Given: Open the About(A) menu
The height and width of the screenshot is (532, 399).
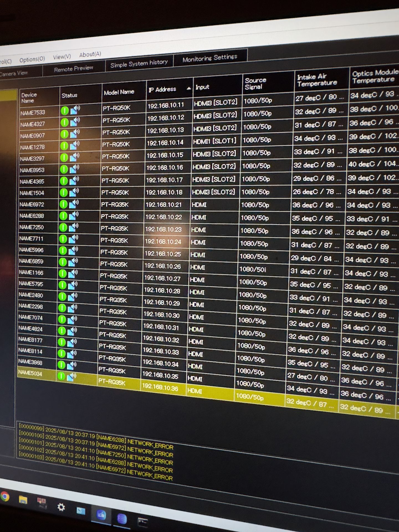Looking at the screenshot, I should coord(90,54).
